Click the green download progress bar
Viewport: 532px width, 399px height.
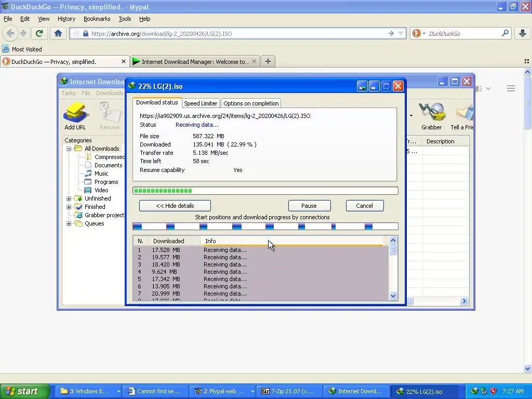(265, 191)
